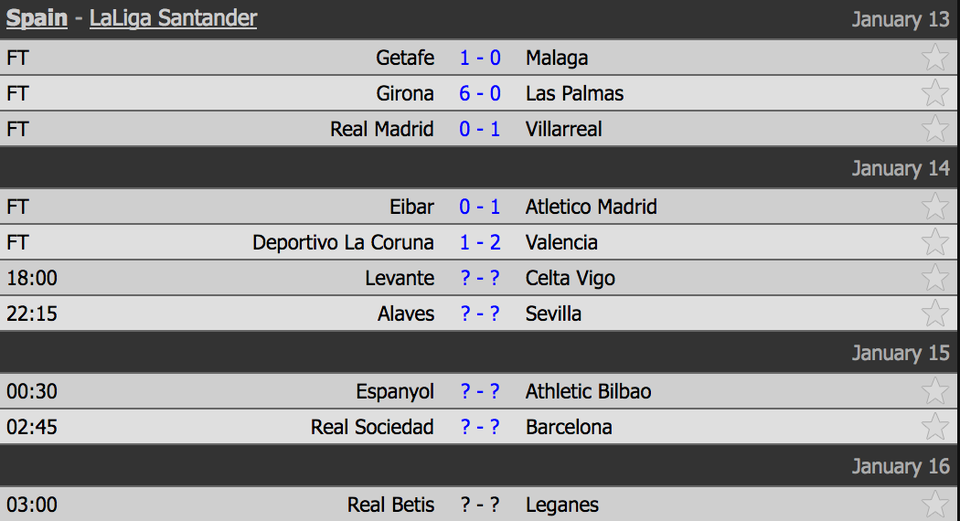Open the Deportivo 1 - 2 Valencia score
Screen dimensions: 960x521
point(480,243)
